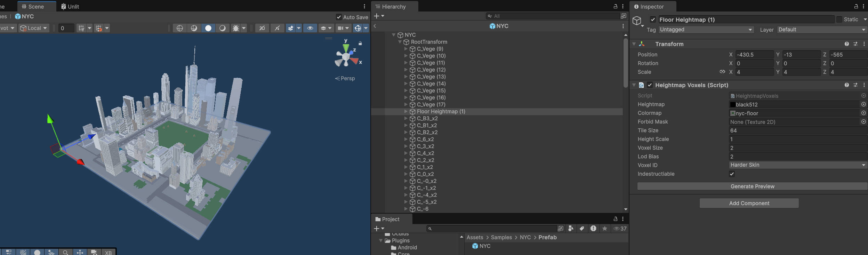This screenshot has height=255, width=868.
Task: Select the wireframe shading mode icon
Action: 180,28
